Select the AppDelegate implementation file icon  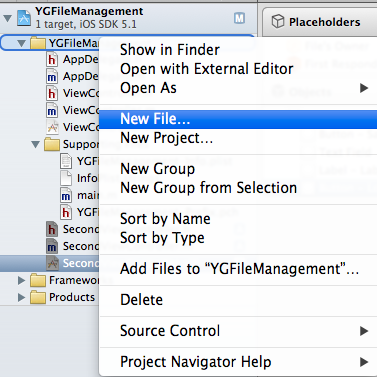pos(52,77)
